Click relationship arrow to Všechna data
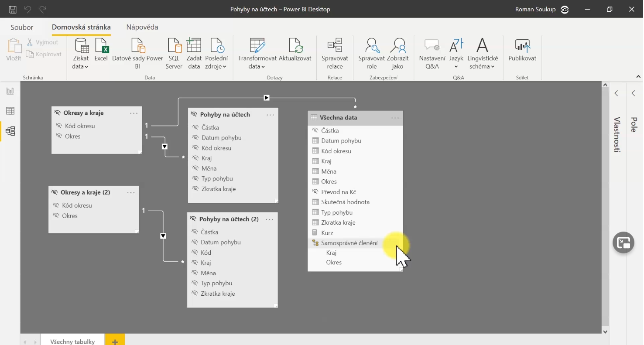The image size is (644, 345). coord(267,98)
